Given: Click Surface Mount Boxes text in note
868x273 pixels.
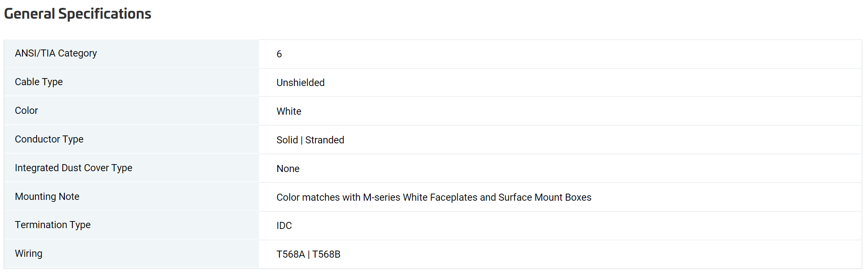Looking at the screenshot, I should [545, 197].
